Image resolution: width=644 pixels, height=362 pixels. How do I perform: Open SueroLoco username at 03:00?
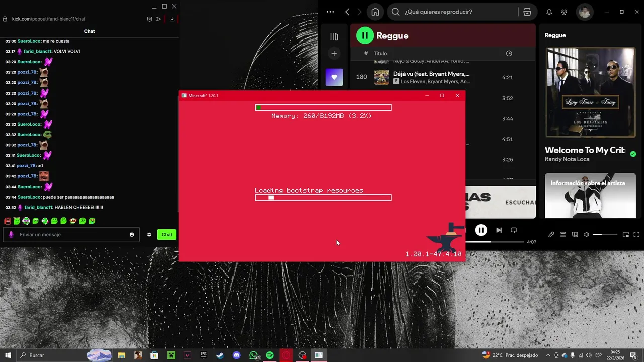pyautogui.click(x=29, y=41)
